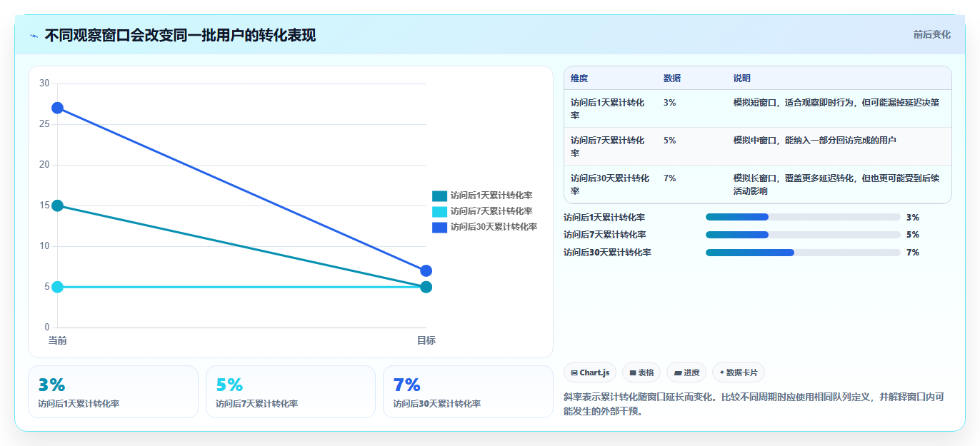The height and width of the screenshot is (446, 980).
Task: Click the 目标 x-axis label
Action: [426, 340]
